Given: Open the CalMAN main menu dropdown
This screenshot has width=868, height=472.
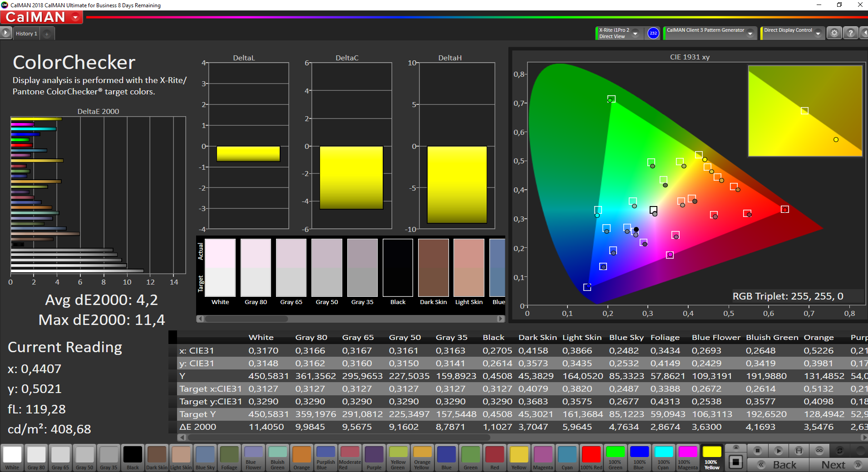Looking at the screenshot, I should click(x=75, y=17).
